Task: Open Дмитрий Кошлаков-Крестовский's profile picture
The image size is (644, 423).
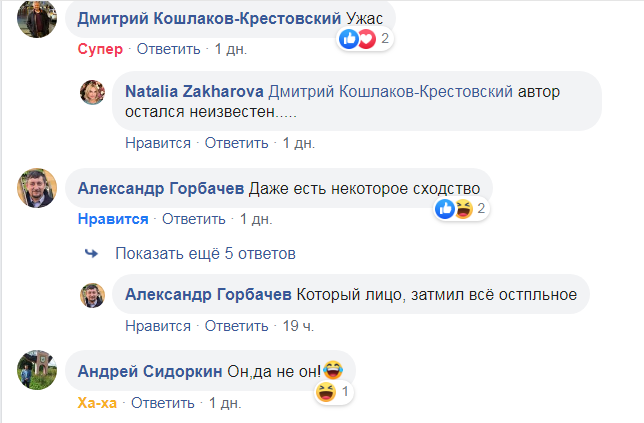Action: tap(39, 20)
